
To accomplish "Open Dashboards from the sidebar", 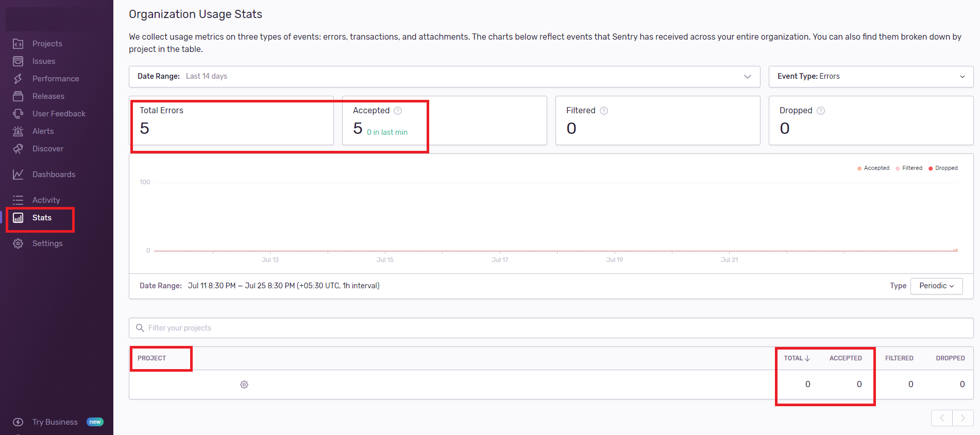I will click(x=54, y=175).
